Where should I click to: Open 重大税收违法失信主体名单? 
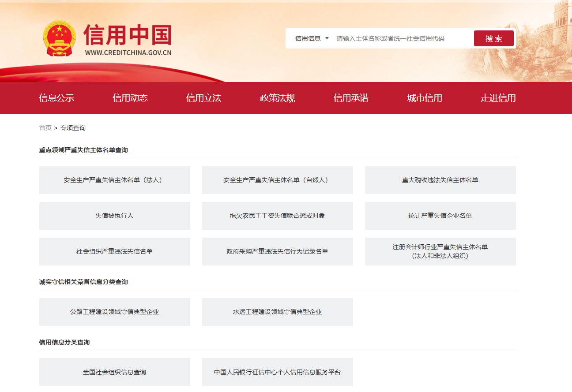tap(440, 180)
